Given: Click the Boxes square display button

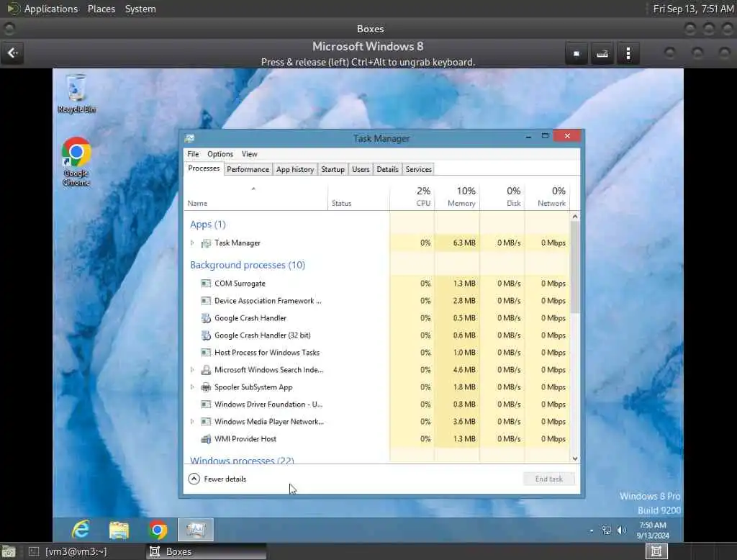Looking at the screenshot, I should [x=577, y=53].
